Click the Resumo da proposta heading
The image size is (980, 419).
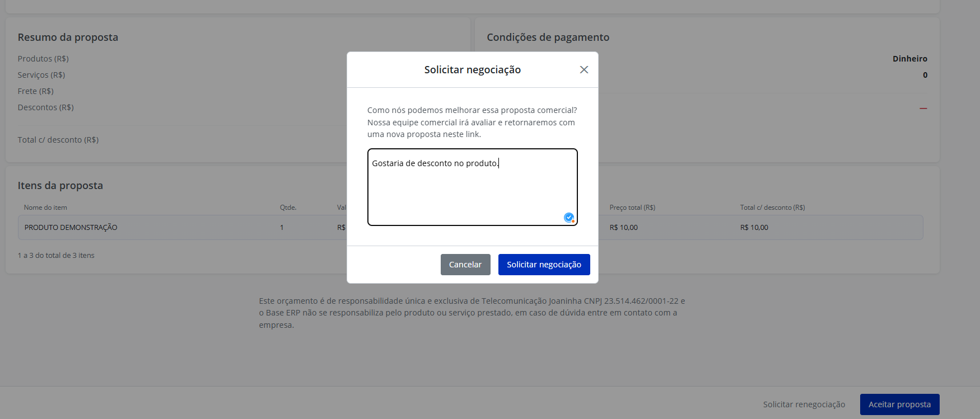click(68, 37)
